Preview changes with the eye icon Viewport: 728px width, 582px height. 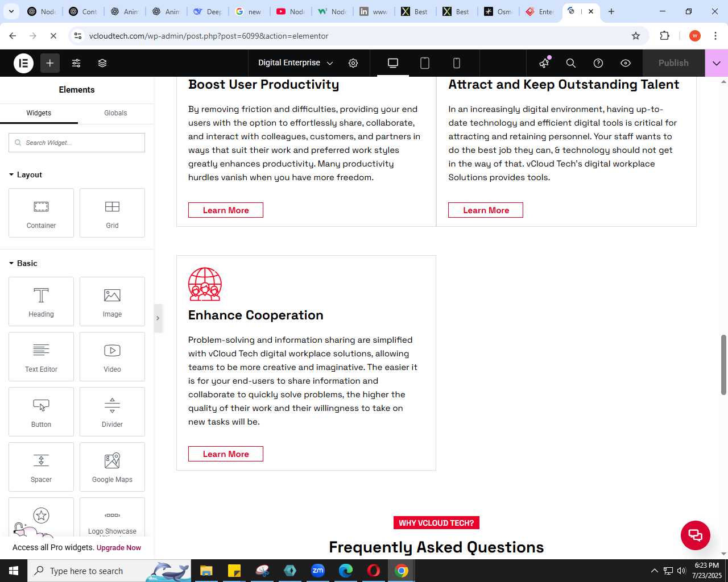[x=626, y=63]
